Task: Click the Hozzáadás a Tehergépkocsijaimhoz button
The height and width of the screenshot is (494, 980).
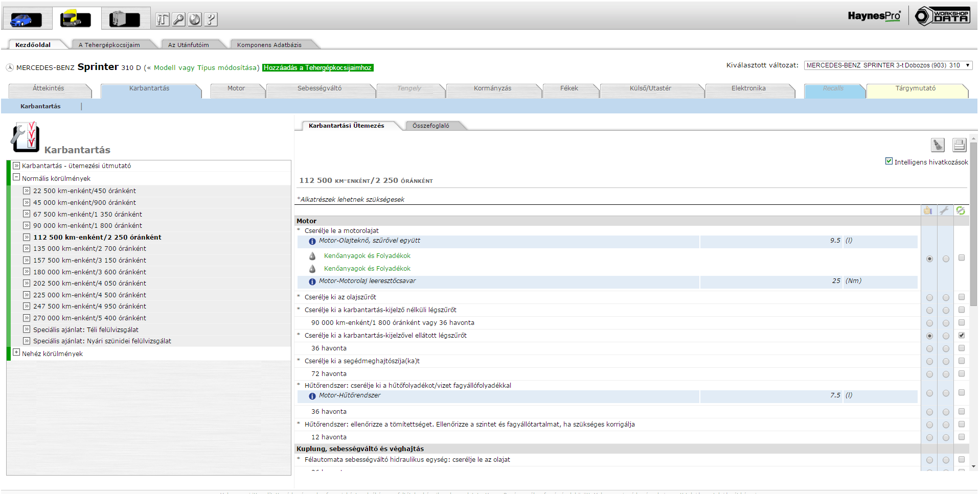Action: pyautogui.click(x=317, y=68)
